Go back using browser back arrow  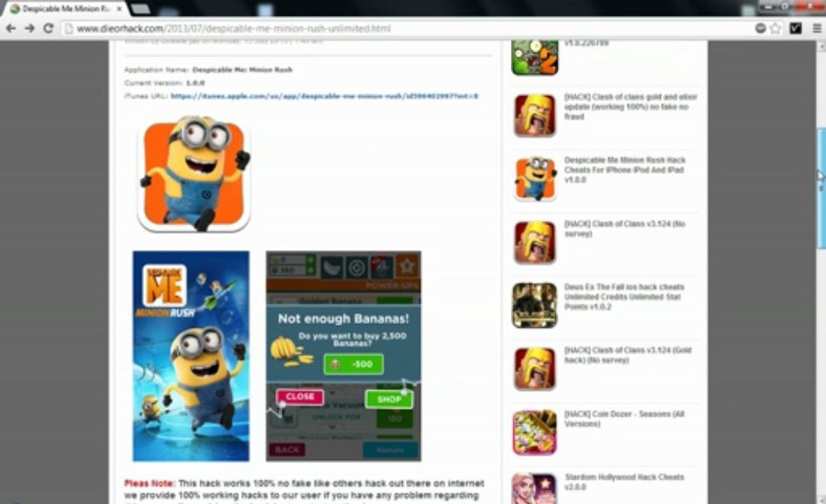tap(10, 29)
